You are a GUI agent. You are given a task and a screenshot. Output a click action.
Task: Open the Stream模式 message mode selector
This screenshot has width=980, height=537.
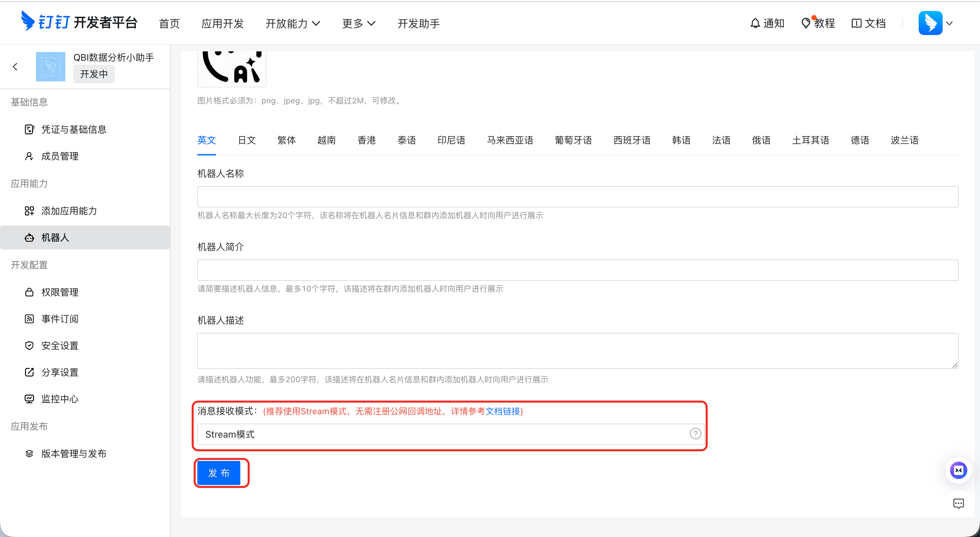tap(451, 434)
